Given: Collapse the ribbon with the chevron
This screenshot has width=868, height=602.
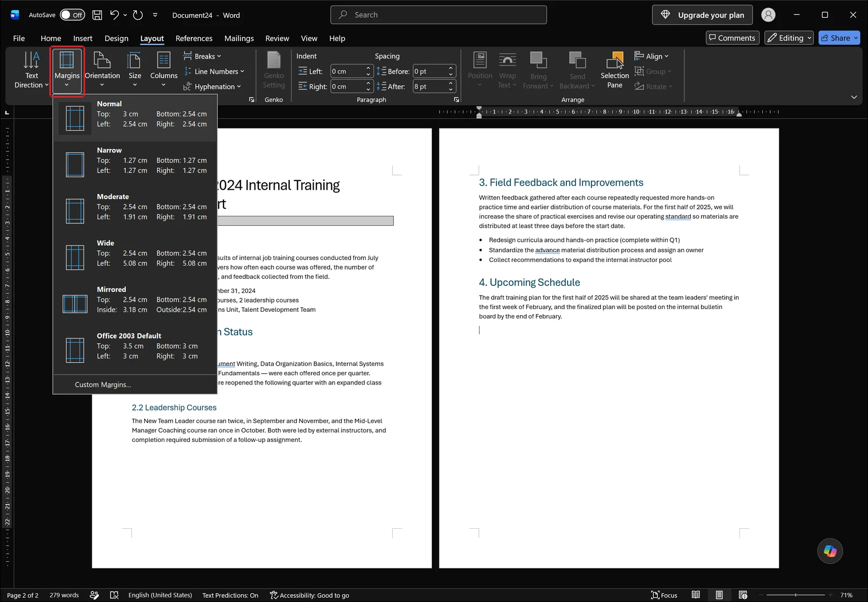Looking at the screenshot, I should pyautogui.click(x=854, y=97).
